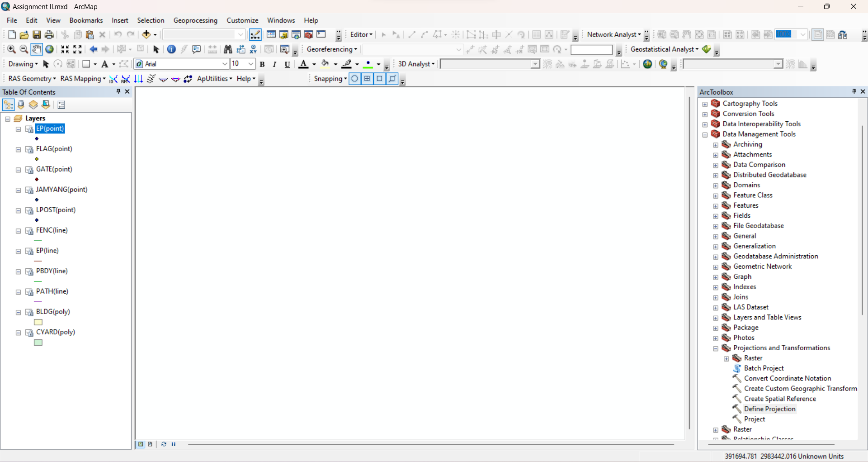This screenshot has height=462, width=868.
Task: Create a new map document
Action: (x=12, y=35)
